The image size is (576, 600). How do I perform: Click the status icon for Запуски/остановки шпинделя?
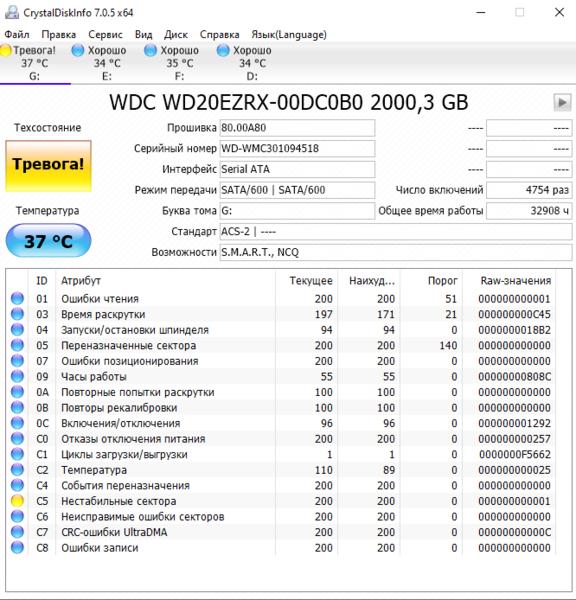[x=17, y=330]
